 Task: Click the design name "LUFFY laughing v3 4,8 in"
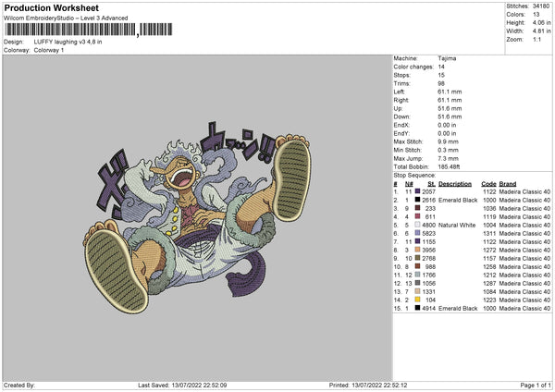[x=68, y=42]
